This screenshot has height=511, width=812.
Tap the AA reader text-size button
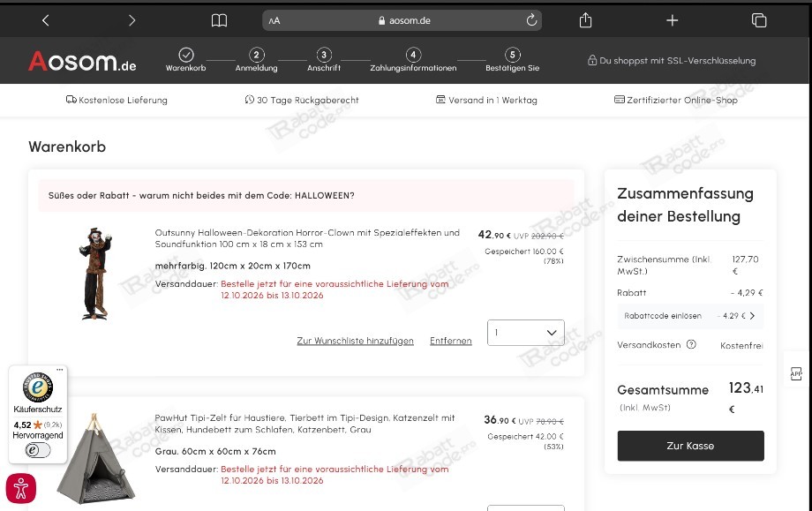pos(274,20)
